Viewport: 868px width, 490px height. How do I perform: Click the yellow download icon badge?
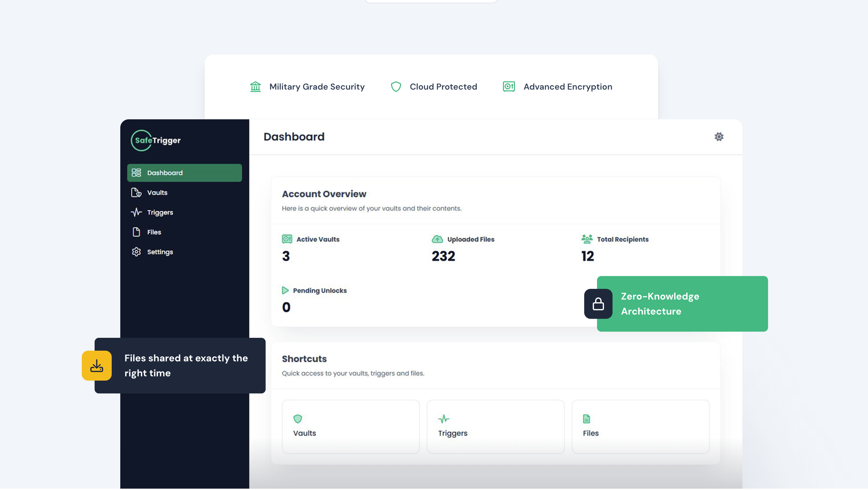pyautogui.click(x=97, y=366)
